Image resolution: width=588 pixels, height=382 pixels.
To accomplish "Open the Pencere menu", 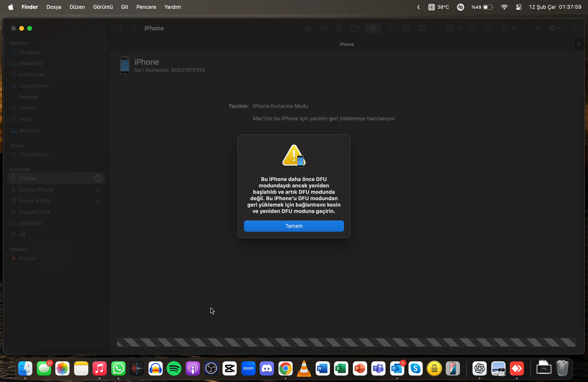I will pyautogui.click(x=146, y=7).
